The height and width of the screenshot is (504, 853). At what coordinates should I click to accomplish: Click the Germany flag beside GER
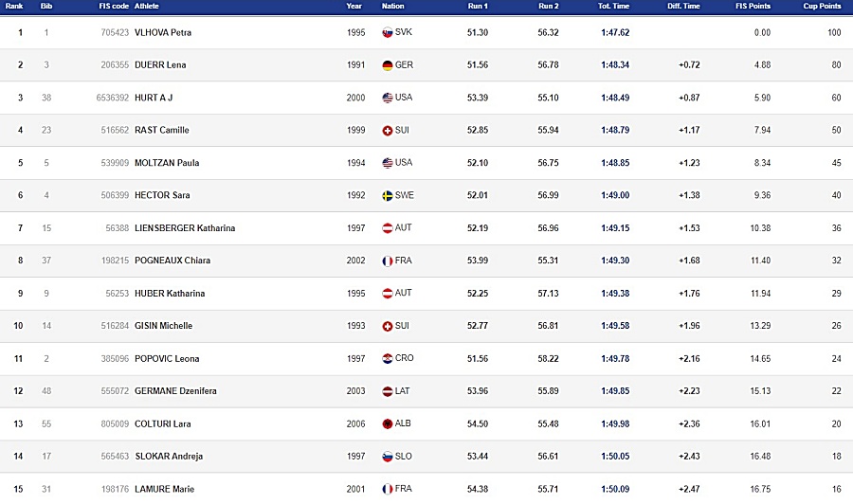click(388, 65)
